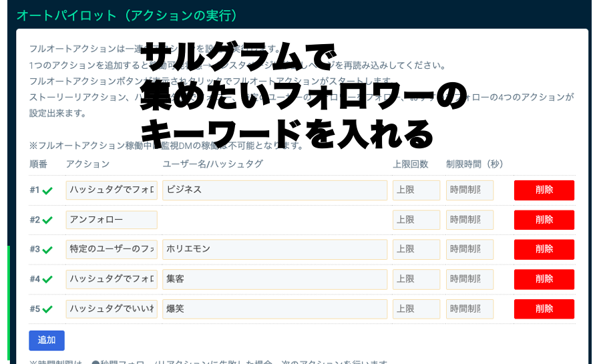Click the 上限 limit field in row #2

coord(416,220)
